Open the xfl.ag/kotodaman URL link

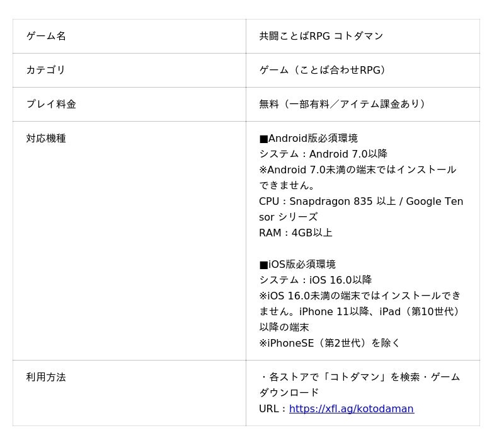pos(352,408)
